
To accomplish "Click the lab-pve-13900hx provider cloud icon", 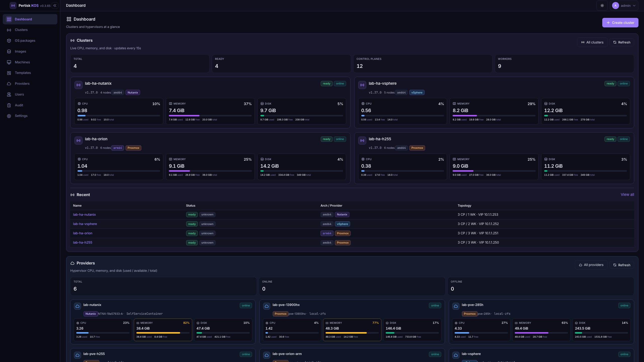I will [267, 306].
